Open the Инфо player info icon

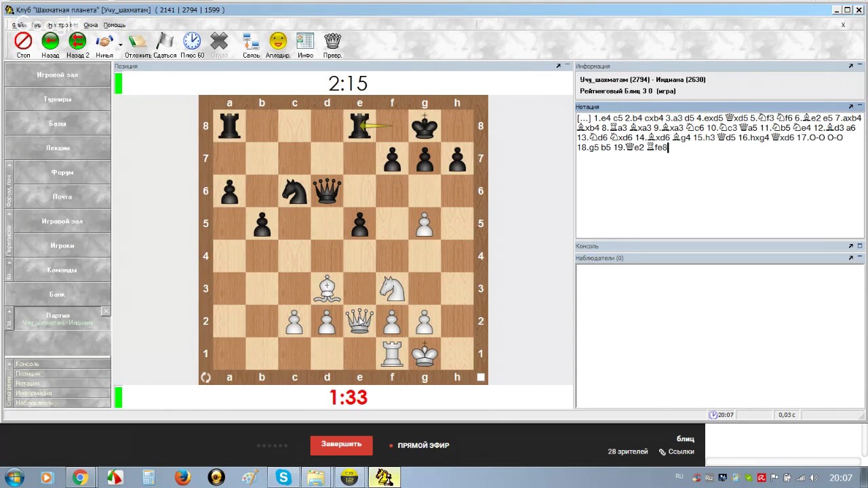305,41
